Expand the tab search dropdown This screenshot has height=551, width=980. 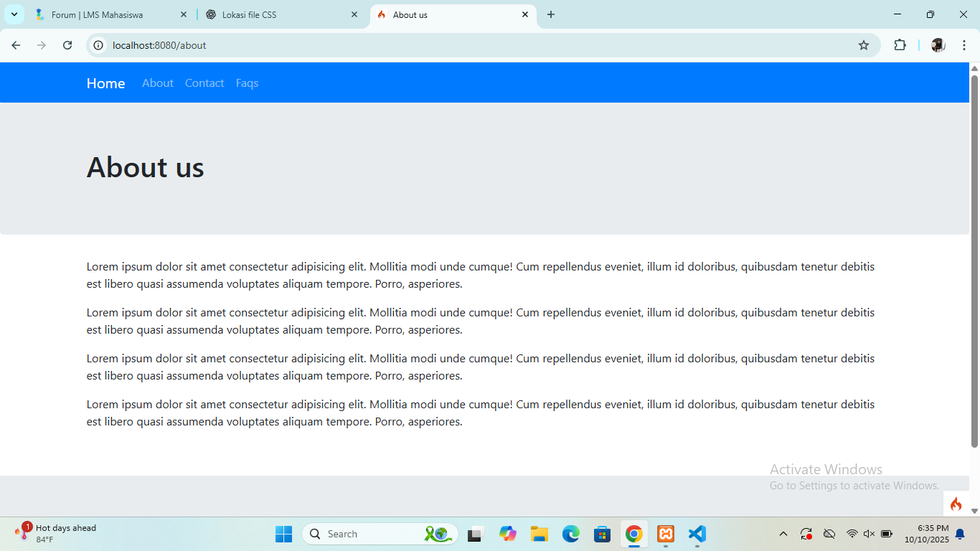point(14,14)
